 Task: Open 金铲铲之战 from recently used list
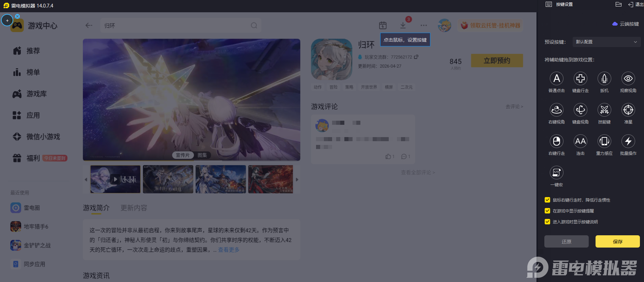coord(30,245)
